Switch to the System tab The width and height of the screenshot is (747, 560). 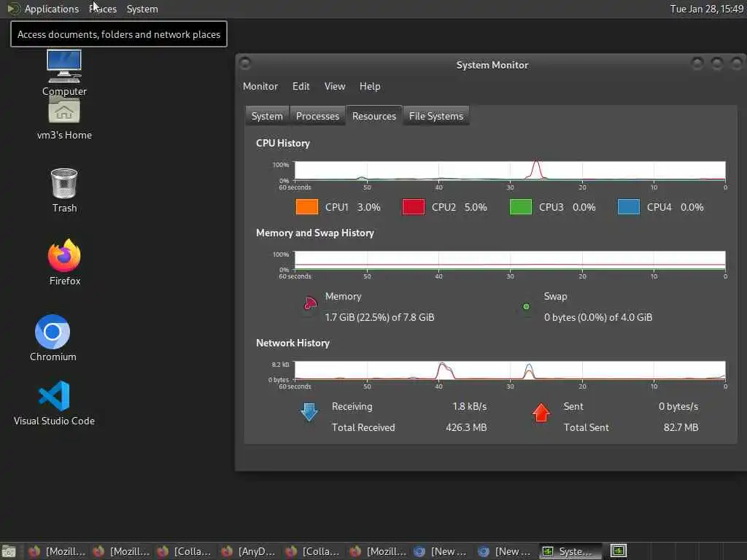coord(267,116)
